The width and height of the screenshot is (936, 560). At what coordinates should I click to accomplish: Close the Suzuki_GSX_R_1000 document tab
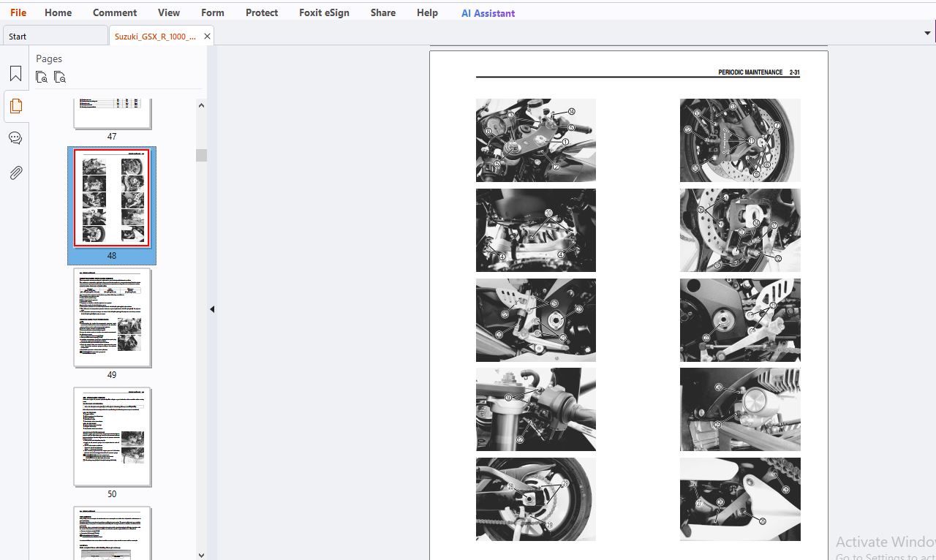207,36
